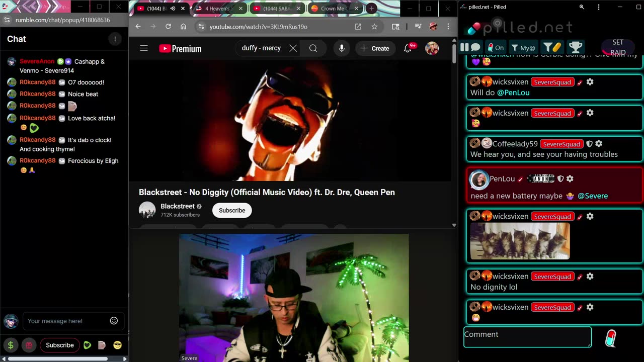The height and width of the screenshot is (362, 644).
Task: Open gear on Coffeelady59 message
Action: click(x=599, y=144)
